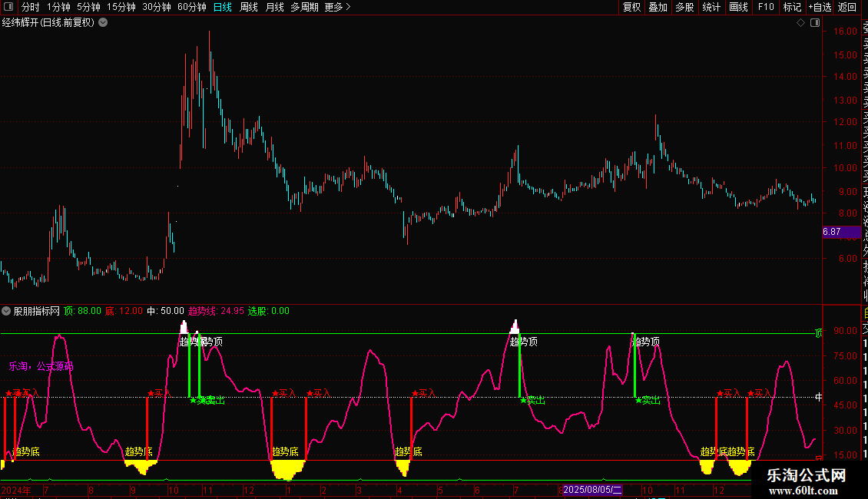
Task: Toggle the left sidebar panel icon
Action: click(8, 7)
